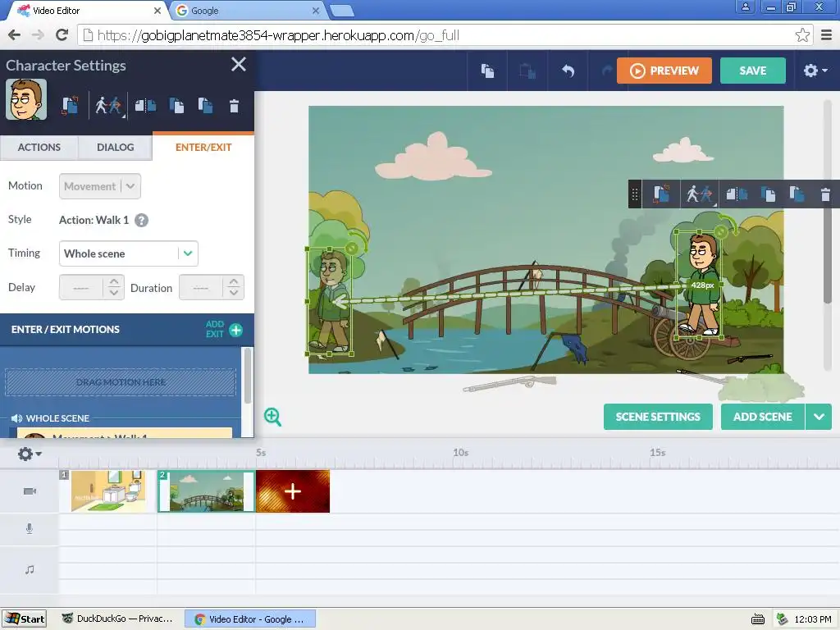
Task: Grab the floating toolbar drag handle
Action: [635, 194]
